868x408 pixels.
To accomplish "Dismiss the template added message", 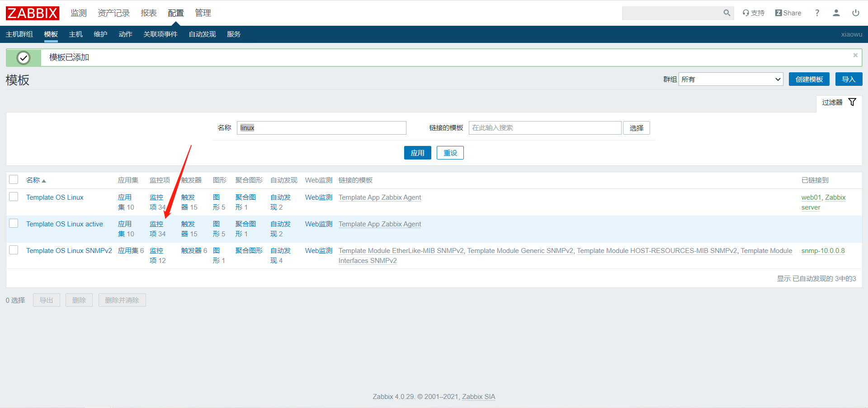I will (855, 55).
